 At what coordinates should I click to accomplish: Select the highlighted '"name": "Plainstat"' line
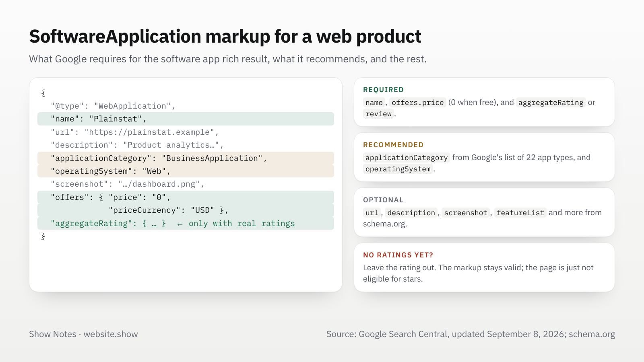point(186,119)
